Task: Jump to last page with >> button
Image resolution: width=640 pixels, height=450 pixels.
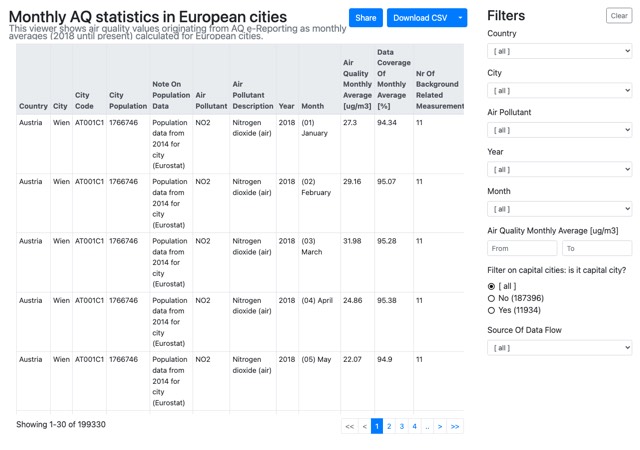Action: coord(455,426)
